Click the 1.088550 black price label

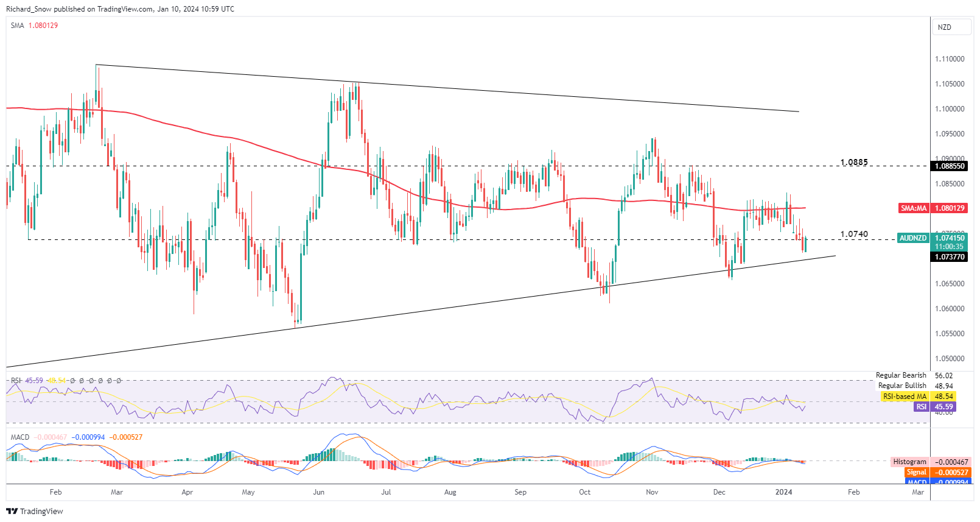click(x=950, y=166)
